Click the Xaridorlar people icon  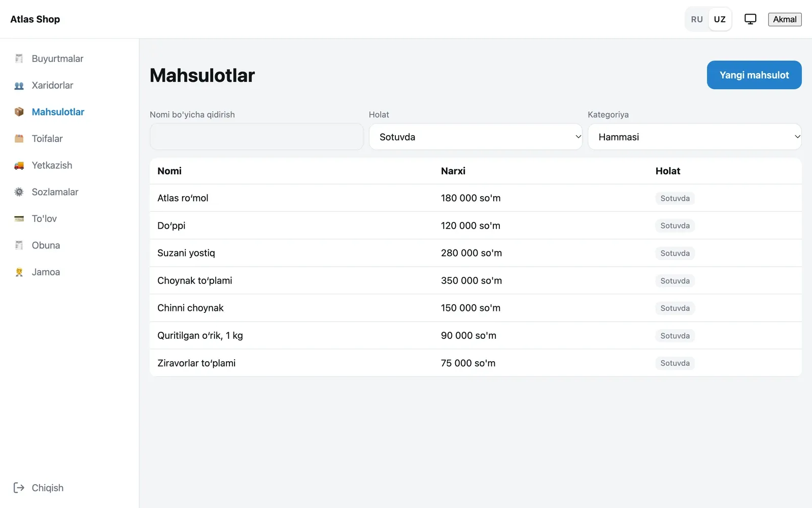point(19,85)
